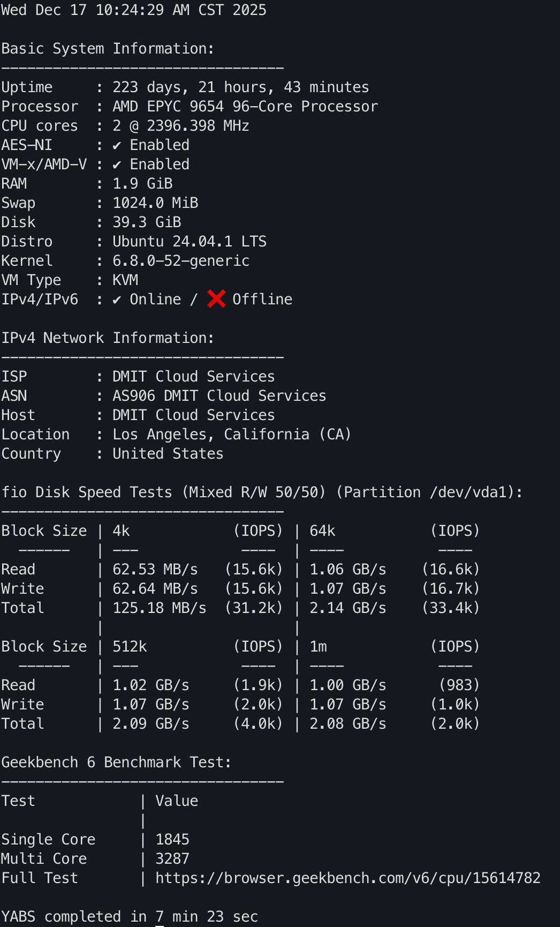560x927 pixels.
Task: Click the 512k total speed 2.09 GB/s
Action: point(150,723)
